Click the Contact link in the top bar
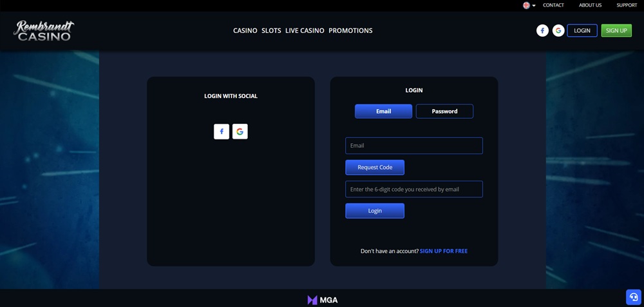Image resolution: width=644 pixels, height=307 pixels. 553,5
